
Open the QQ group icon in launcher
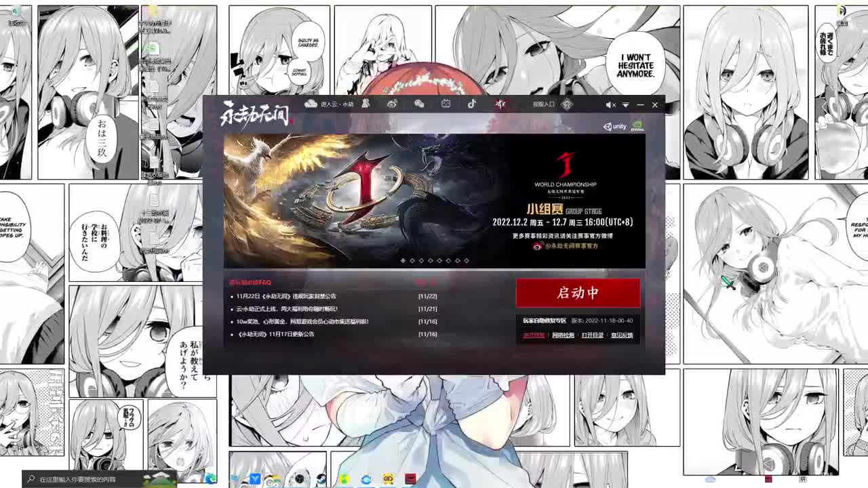tap(366, 104)
